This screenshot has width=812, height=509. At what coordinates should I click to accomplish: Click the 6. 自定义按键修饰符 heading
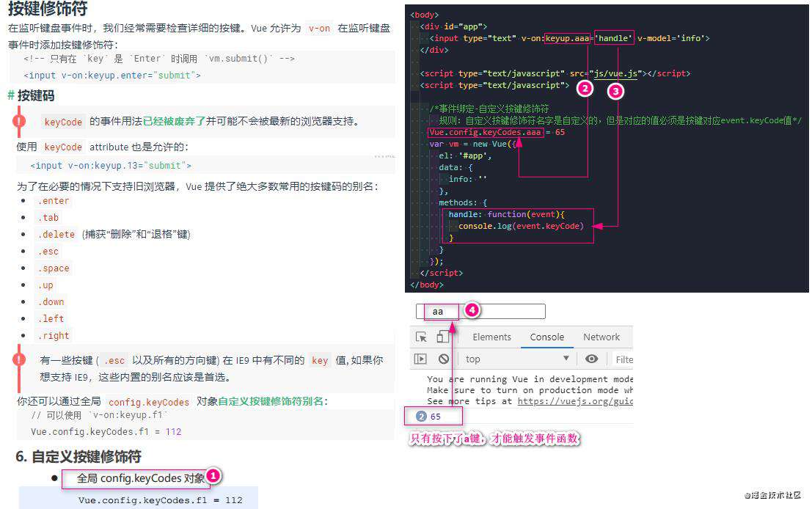78,456
